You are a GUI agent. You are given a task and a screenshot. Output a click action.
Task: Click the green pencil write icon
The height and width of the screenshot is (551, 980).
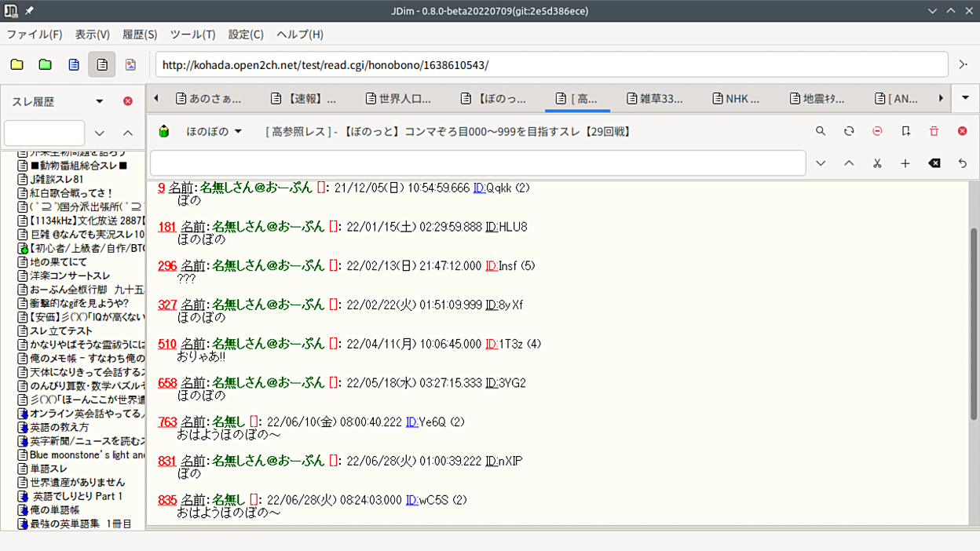point(164,131)
